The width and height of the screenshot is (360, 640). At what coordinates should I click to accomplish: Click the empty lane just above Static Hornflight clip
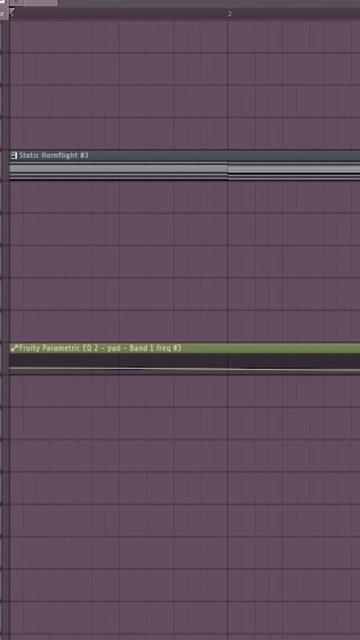pos(184,133)
